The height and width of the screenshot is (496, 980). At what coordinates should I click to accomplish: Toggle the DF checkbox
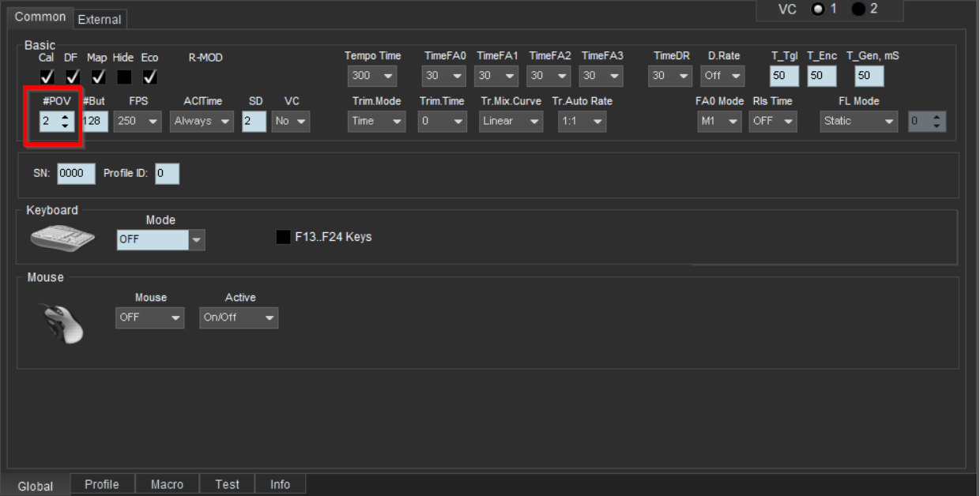(72, 77)
